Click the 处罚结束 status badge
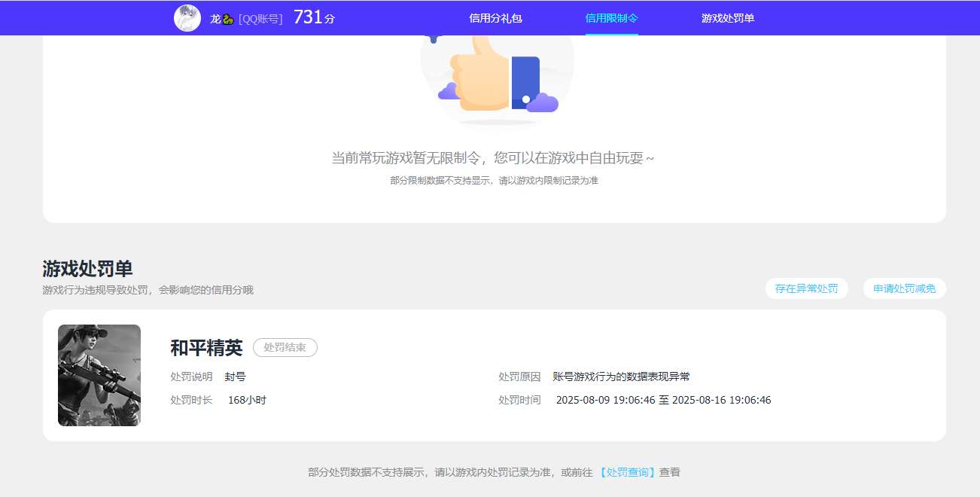Screen dimensions: 980x497 (x=285, y=348)
